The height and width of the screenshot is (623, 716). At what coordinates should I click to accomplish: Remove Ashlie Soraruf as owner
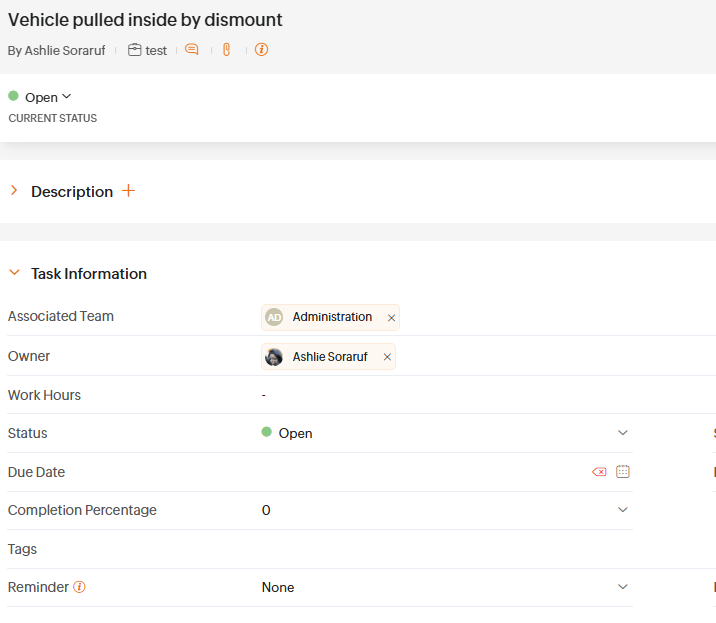[387, 357]
